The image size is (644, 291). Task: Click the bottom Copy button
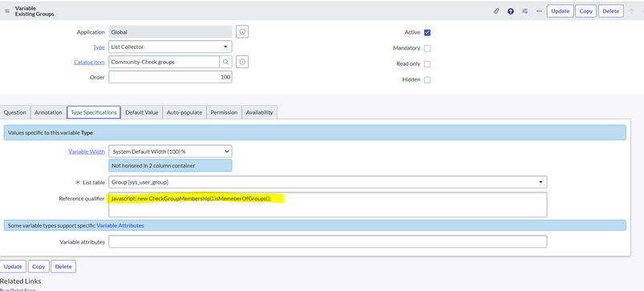pyautogui.click(x=38, y=266)
